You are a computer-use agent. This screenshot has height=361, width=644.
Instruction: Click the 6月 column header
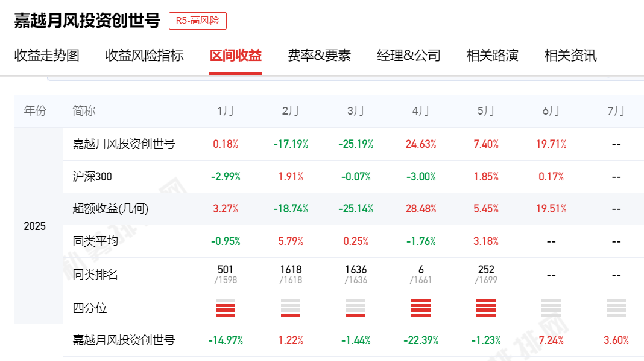coord(551,110)
